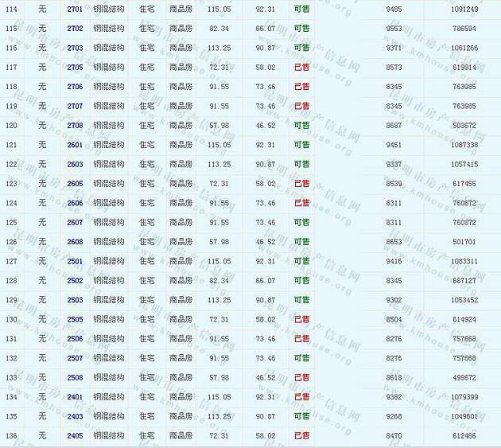Select room 2603 in the list
501x448 pixels.
pos(75,165)
